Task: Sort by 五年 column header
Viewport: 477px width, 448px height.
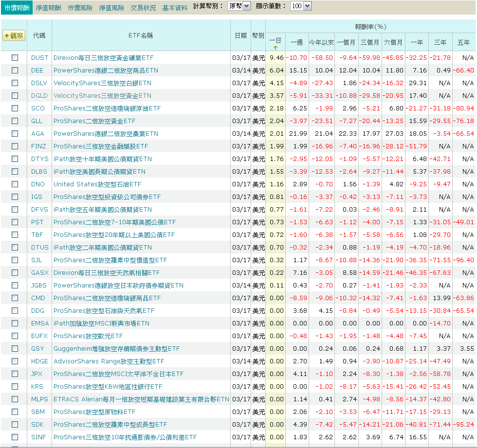Action: click(x=463, y=42)
